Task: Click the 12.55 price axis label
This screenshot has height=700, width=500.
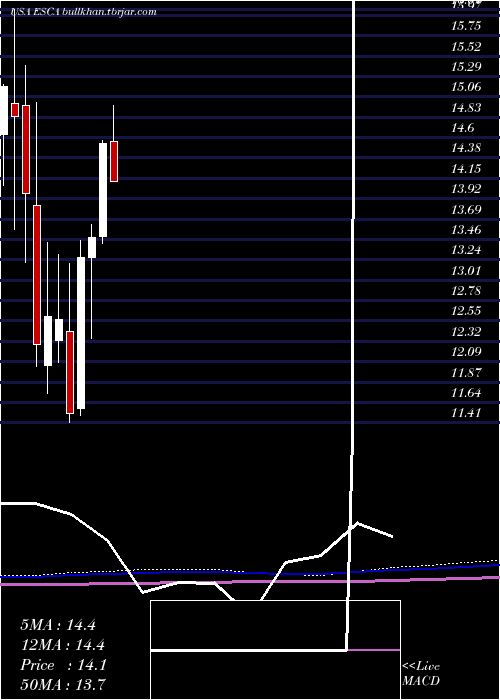Action: [466, 311]
